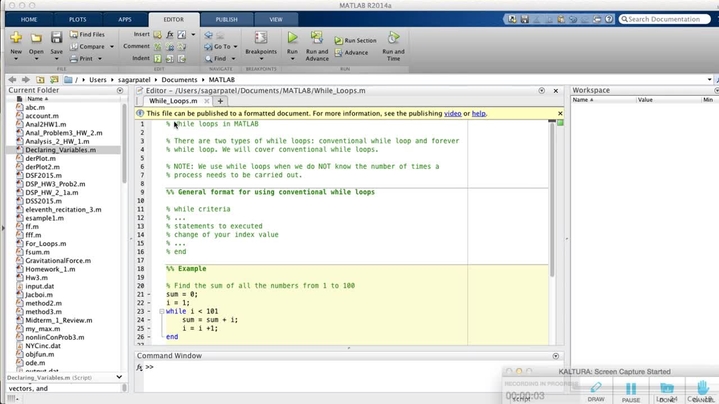The height and width of the screenshot is (404, 719).
Task: Click the first Comment icon to comment lines
Action: click(x=158, y=46)
